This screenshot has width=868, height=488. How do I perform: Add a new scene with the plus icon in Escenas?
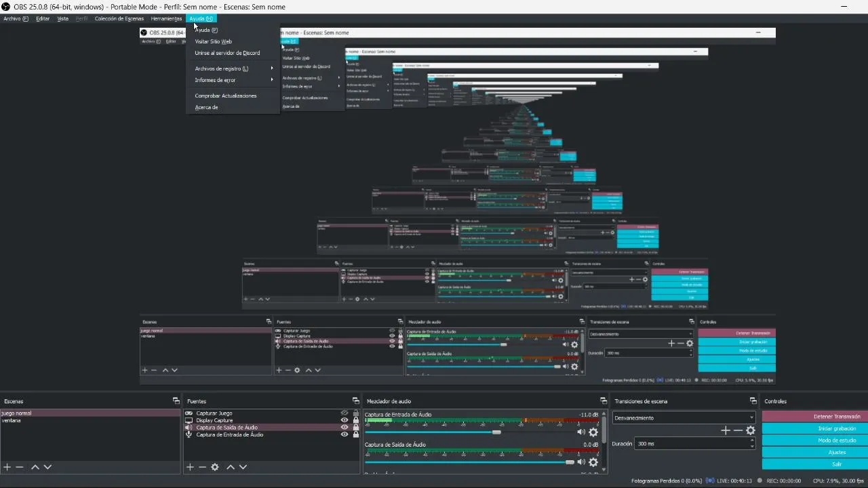7,467
